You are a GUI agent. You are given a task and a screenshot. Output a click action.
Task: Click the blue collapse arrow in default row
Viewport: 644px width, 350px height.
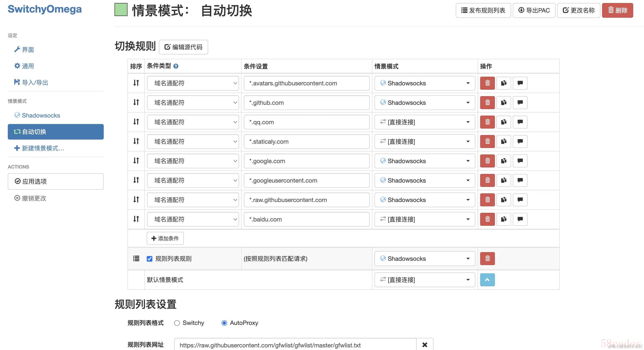[x=487, y=280]
